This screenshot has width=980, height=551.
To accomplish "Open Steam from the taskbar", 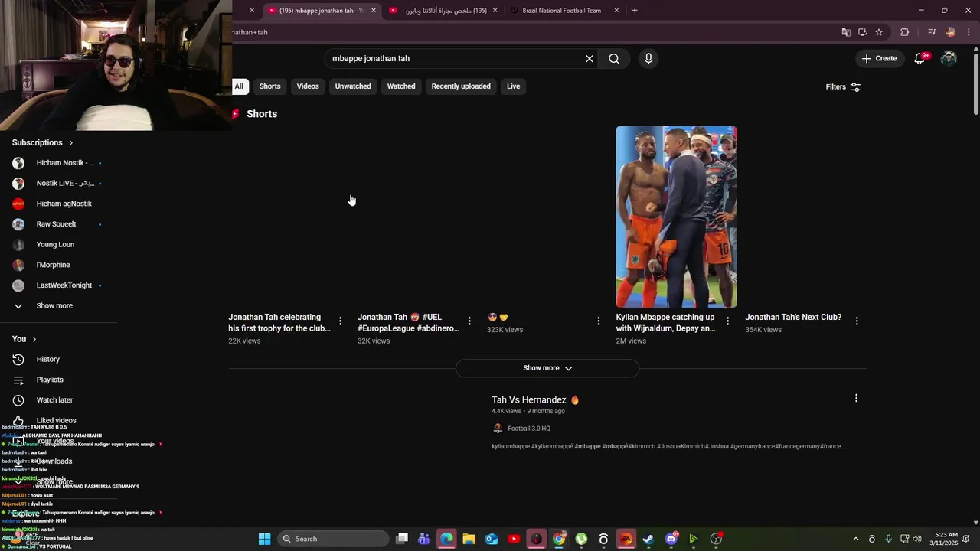I will coord(648,539).
